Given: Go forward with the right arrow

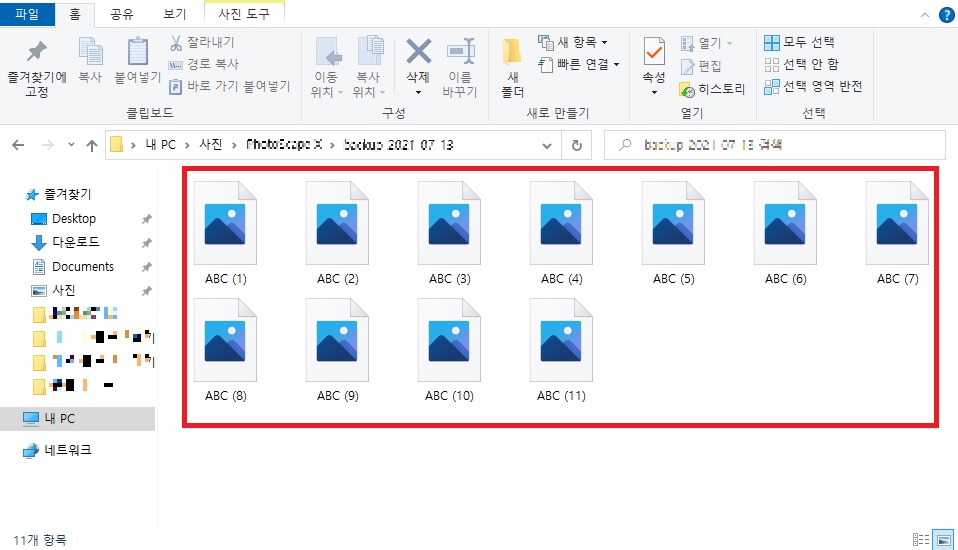Looking at the screenshot, I should [47, 145].
